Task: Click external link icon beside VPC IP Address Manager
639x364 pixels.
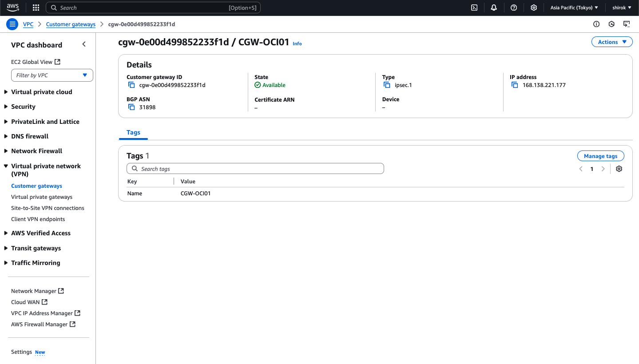Action: [x=77, y=313]
